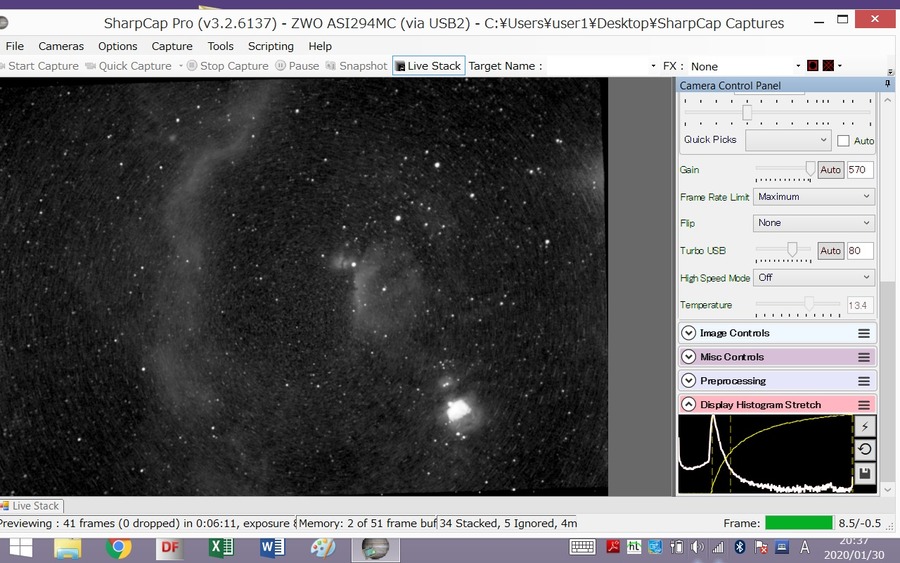Click the red crossed-square selection icon

pos(828,65)
